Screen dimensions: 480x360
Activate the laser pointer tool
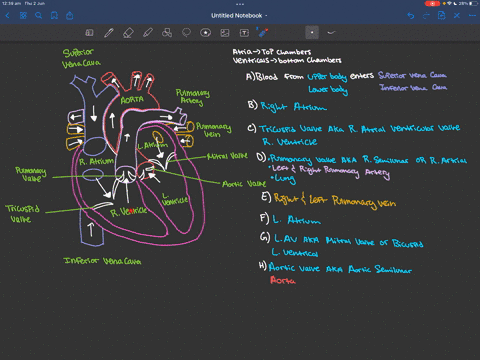point(263,33)
